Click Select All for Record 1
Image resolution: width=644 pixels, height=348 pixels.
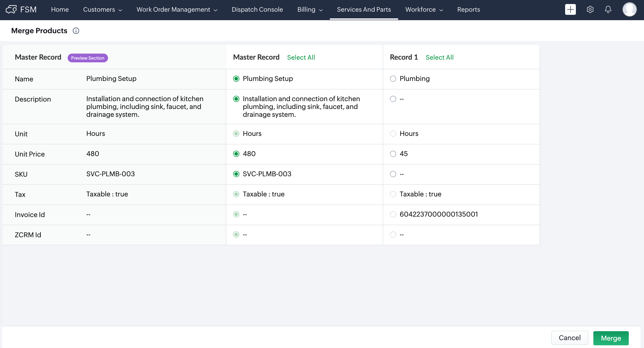439,58
